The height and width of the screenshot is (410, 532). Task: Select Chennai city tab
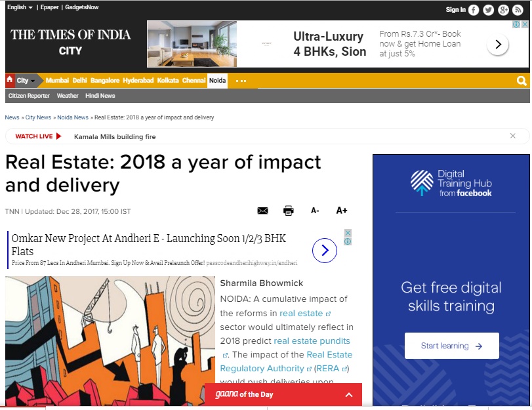pyautogui.click(x=194, y=81)
